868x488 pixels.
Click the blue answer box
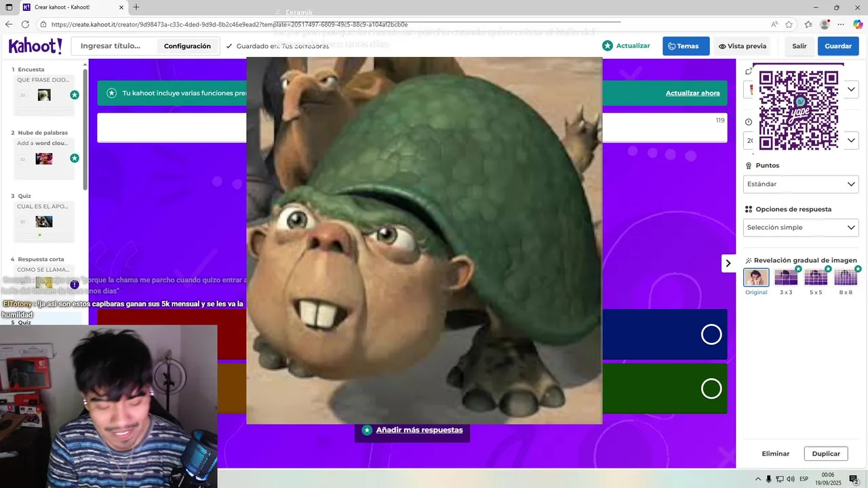click(x=665, y=334)
